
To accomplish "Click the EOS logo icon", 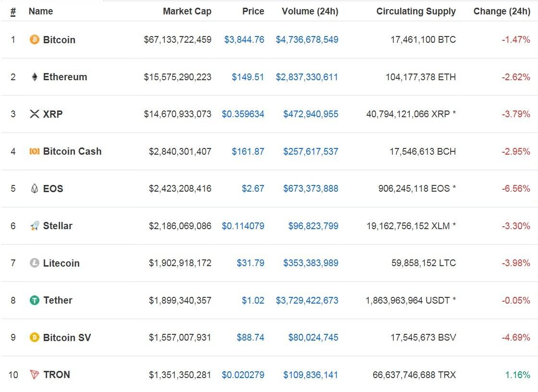I will click(x=34, y=189).
